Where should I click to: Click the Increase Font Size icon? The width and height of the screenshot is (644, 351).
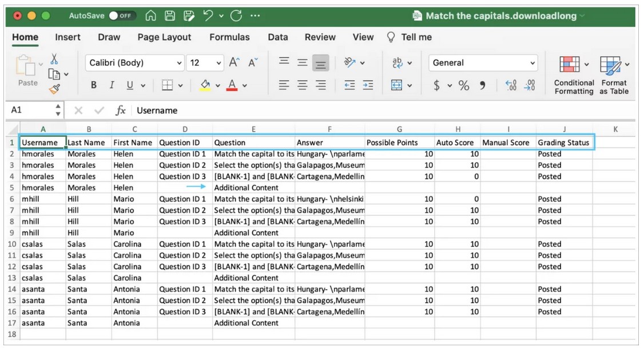tap(234, 63)
